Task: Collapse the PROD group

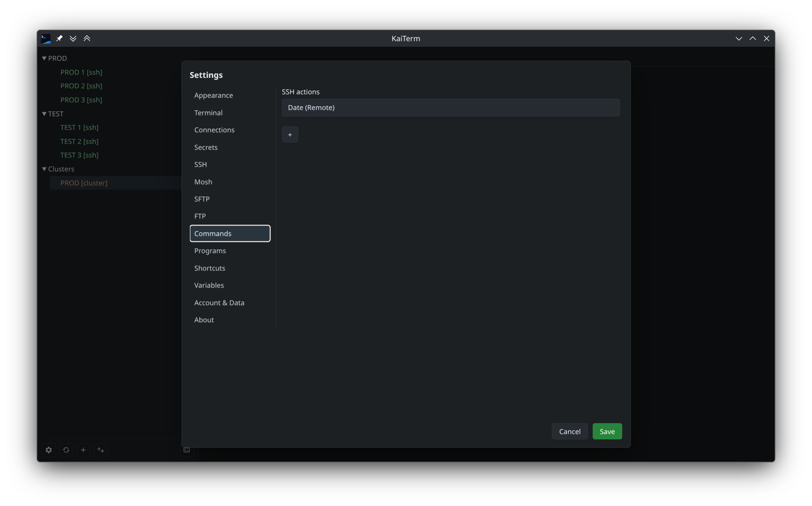Action: (44, 58)
